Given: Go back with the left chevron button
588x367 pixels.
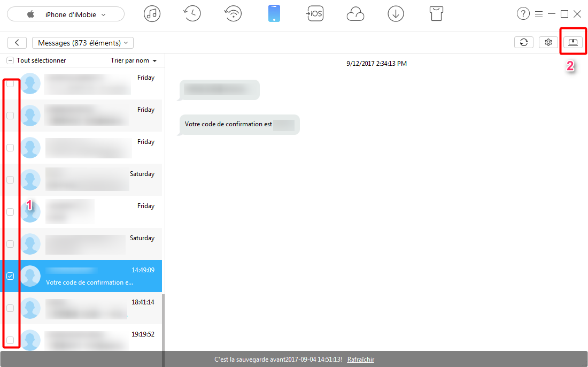Looking at the screenshot, I should [x=17, y=43].
